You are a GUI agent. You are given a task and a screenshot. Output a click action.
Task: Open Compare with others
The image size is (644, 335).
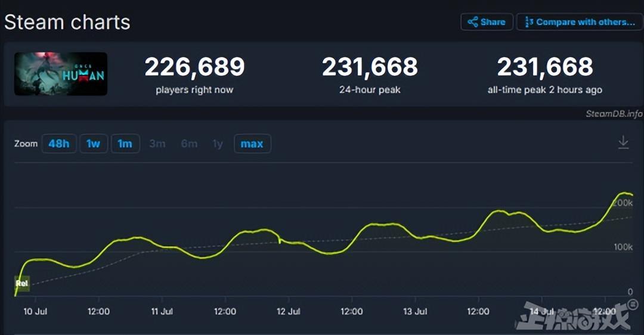tap(579, 22)
